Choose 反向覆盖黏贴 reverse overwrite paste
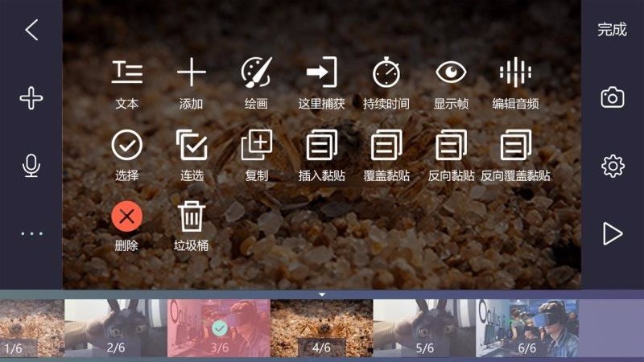The height and width of the screenshot is (362, 644). click(515, 146)
